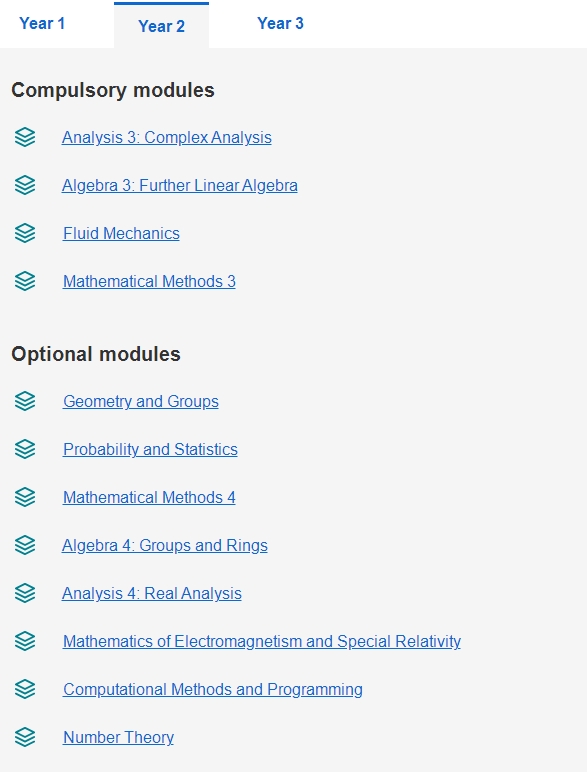Follow the Number Theory module link
The height and width of the screenshot is (772, 587).
(x=118, y=738)
